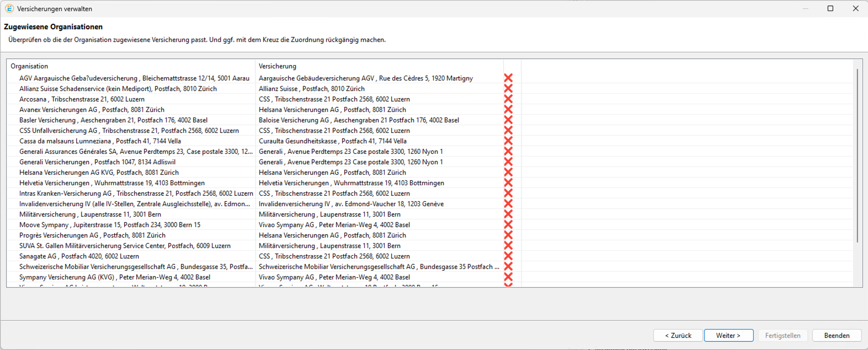868x350 pixels.
Task: Click the Beenden button
Action: tap(837, 335)
